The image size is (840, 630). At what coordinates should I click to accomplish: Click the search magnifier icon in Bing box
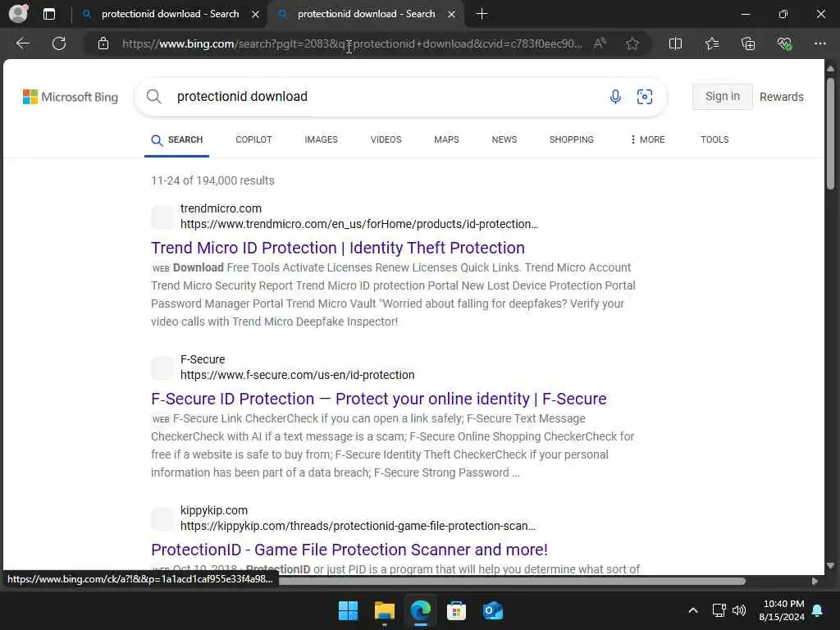tap(153, 97)
